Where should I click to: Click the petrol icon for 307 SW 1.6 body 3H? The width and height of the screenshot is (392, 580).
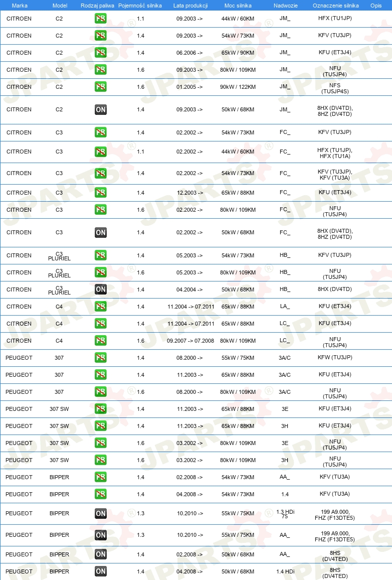(100, 460)
